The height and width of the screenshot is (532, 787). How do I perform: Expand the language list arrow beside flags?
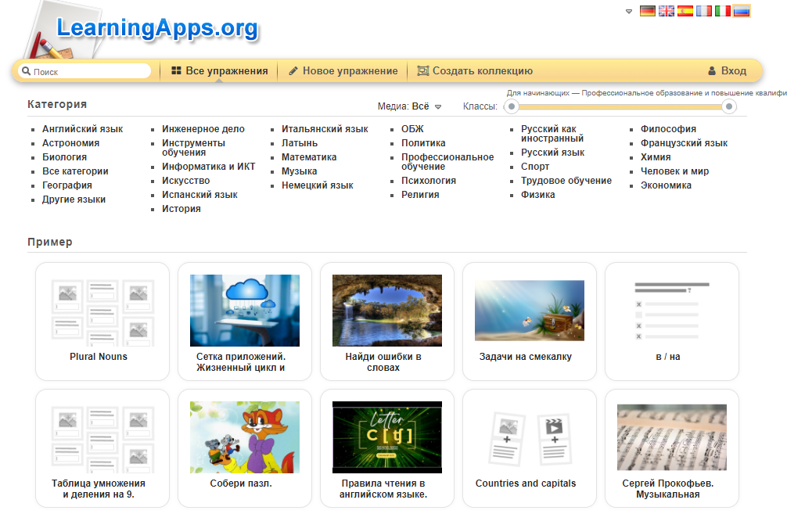click(629, 12)
